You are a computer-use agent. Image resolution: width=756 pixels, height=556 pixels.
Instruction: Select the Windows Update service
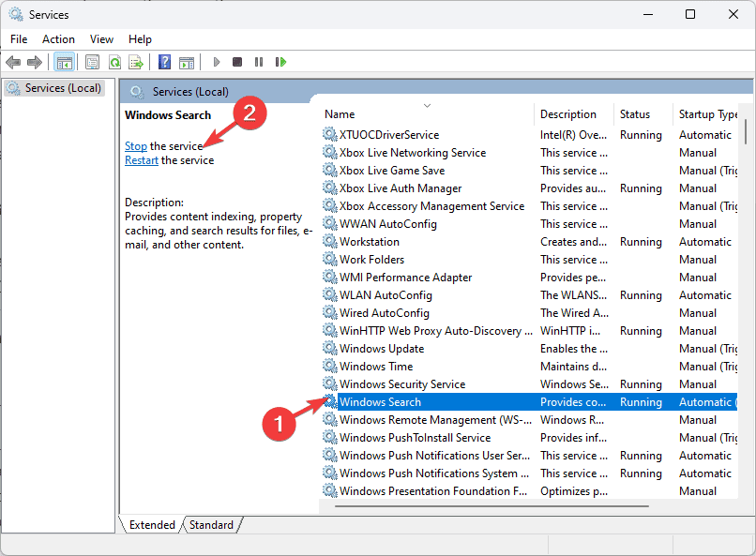[381, 348]
